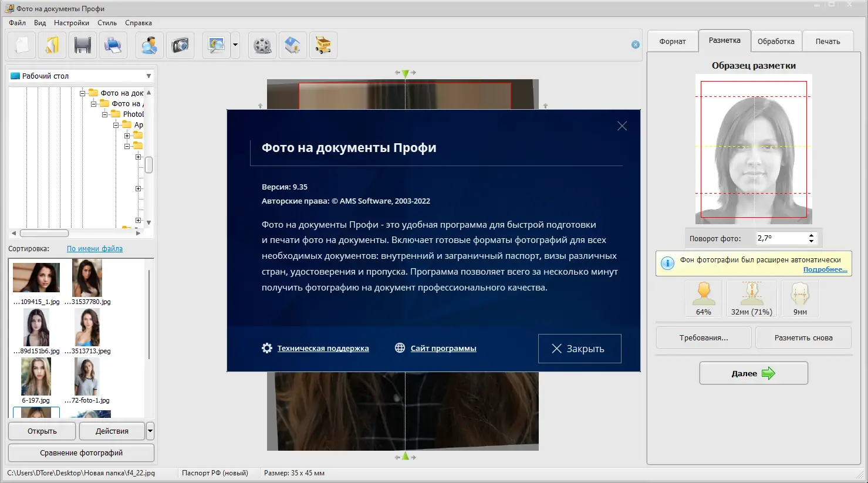The height and width of the screenshot is (483, 868).
Task: Click the Образец разметки sample portrait image
Action: 754,149
